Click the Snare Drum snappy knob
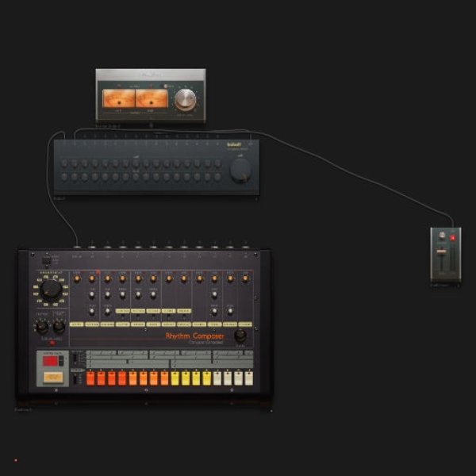 tap(107, 311)
